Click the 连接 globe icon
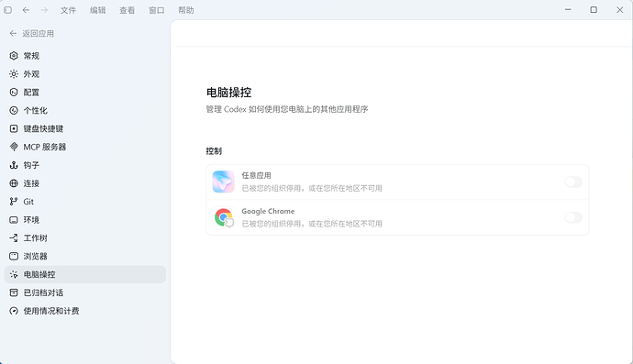 coord(14,183)
